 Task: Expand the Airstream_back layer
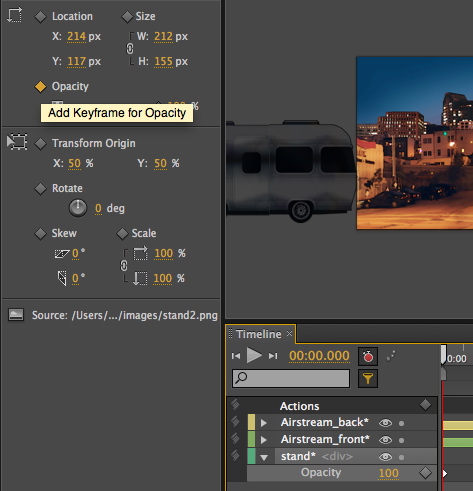pos(264,423)
